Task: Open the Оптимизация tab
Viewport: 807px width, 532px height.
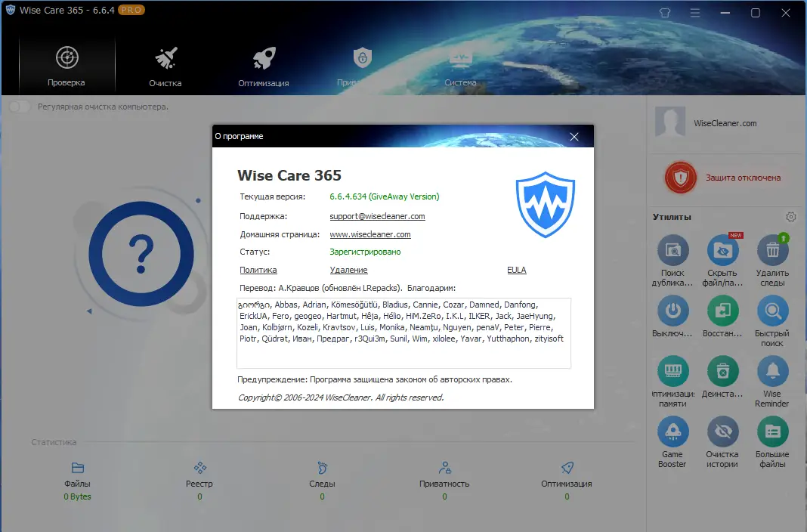Action: 264,66
